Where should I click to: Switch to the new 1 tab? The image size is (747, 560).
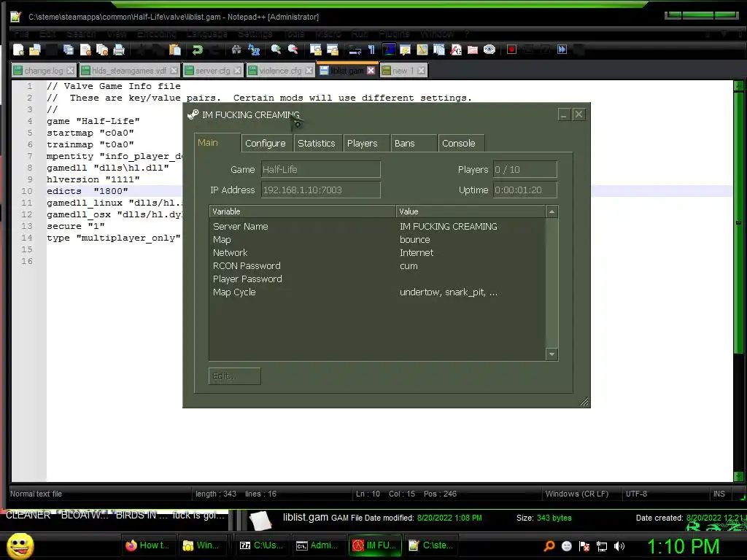[x=403, y=71]
